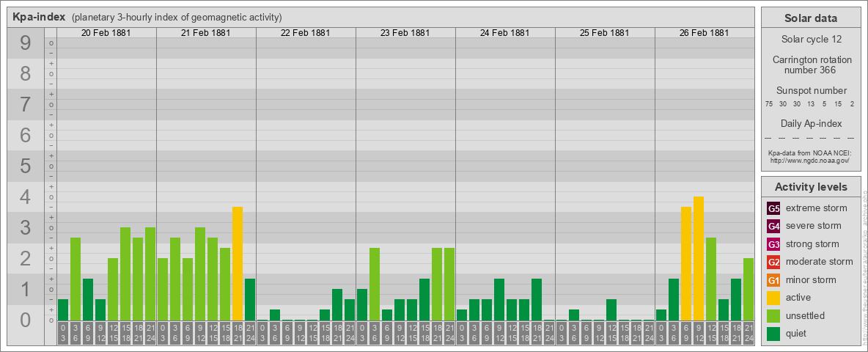This screenshot has width=868, height=352.
Task: Click the 'extreme storm' legend label
Action: point(817,208)
